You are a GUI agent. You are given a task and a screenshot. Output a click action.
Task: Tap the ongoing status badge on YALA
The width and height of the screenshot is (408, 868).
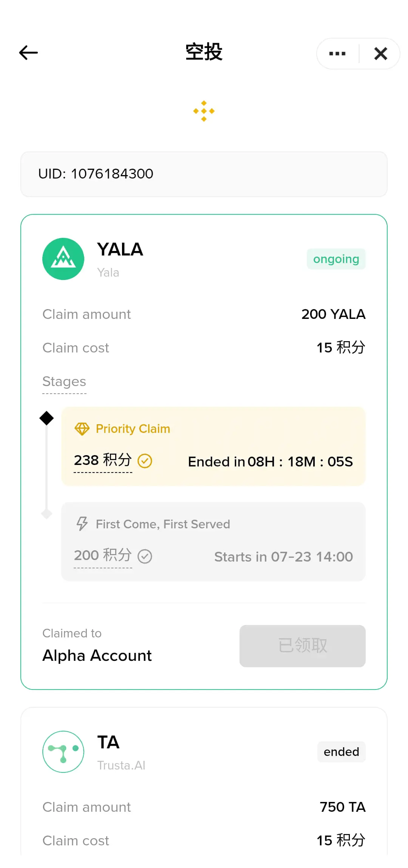(336, 259)
